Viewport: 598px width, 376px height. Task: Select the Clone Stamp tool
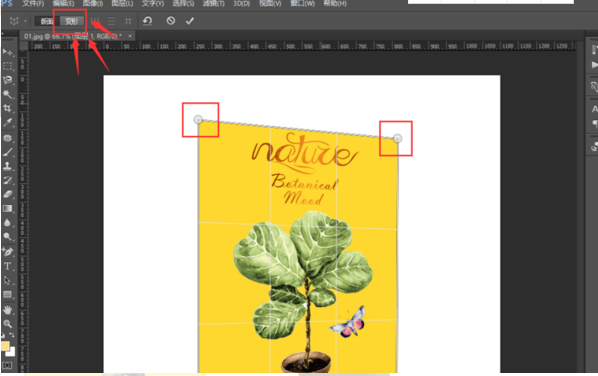(x=7, y=166)
